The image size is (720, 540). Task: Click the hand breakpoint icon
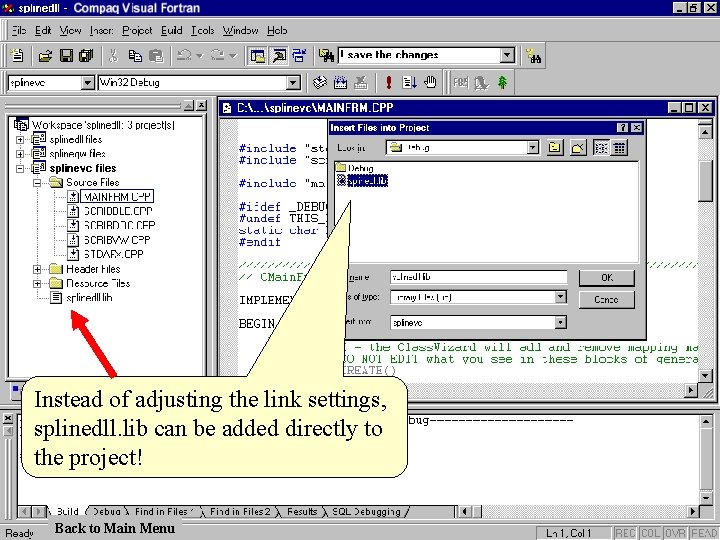(430, 83)
